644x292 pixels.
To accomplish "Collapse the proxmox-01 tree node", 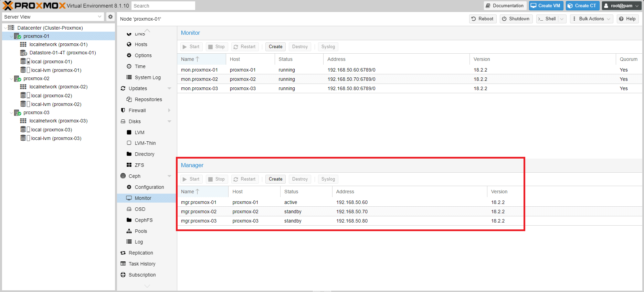I will click(11, 36).
